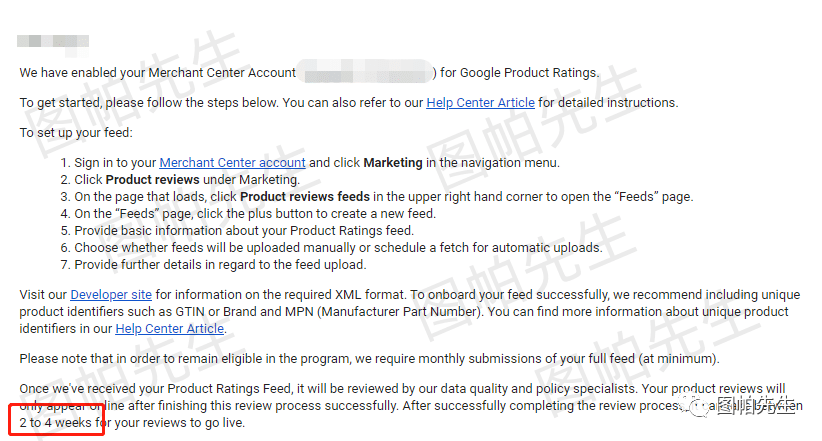Click the blurred Merchant Center account ID
Viewport: 822px width, 441px height.
click(x=365, y=72)
